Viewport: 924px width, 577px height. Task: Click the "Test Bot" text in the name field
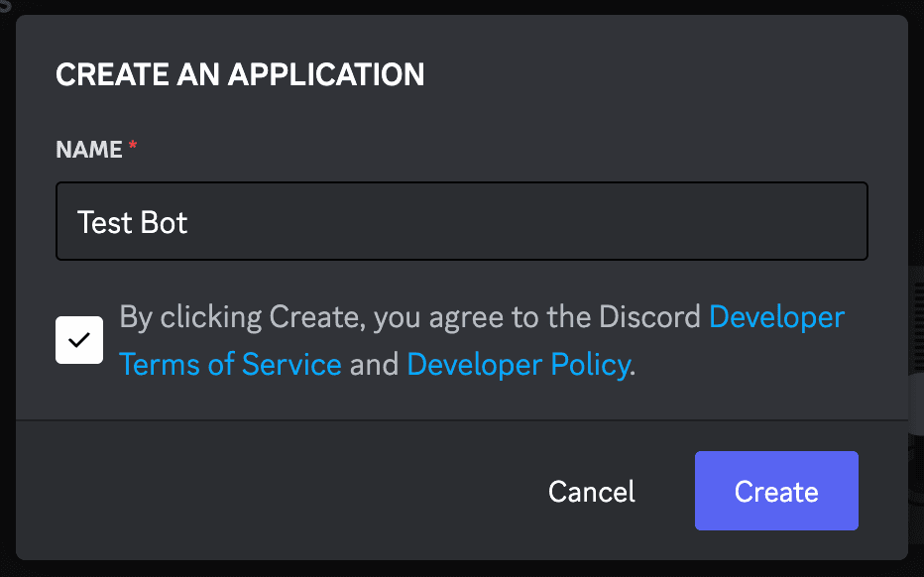click(x=133, y=222)
